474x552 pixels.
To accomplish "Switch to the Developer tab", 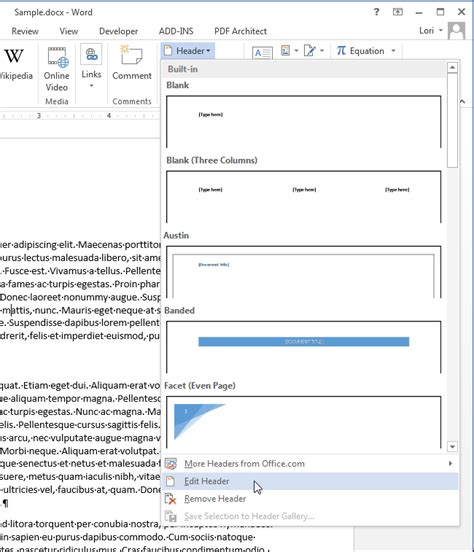I will [x=118, y=31].
